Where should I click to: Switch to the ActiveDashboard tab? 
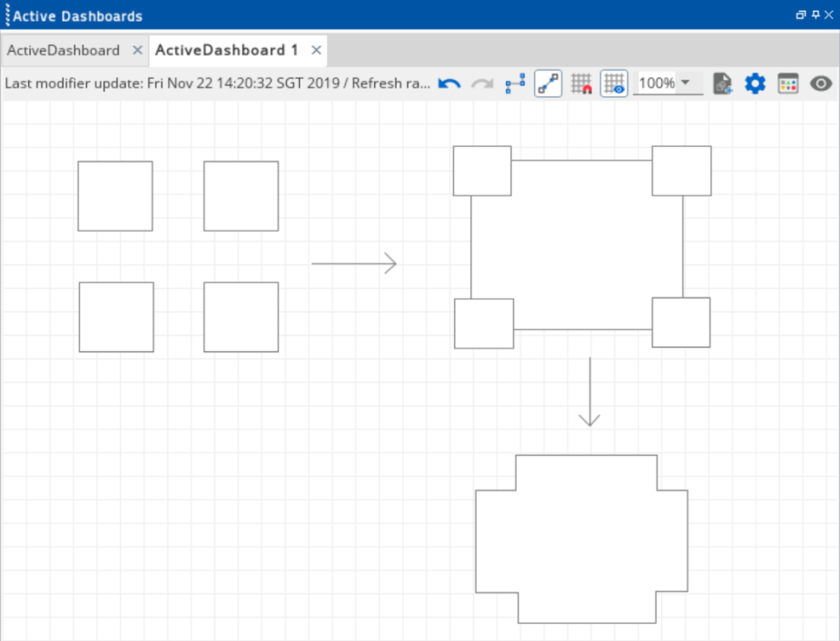click(x=64, y=50)
